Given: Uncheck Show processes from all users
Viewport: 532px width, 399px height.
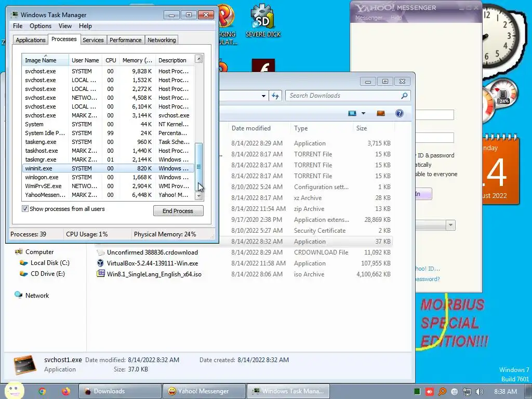Looking at the screenshot, I should pyautogui.click(x=25, y=209).
